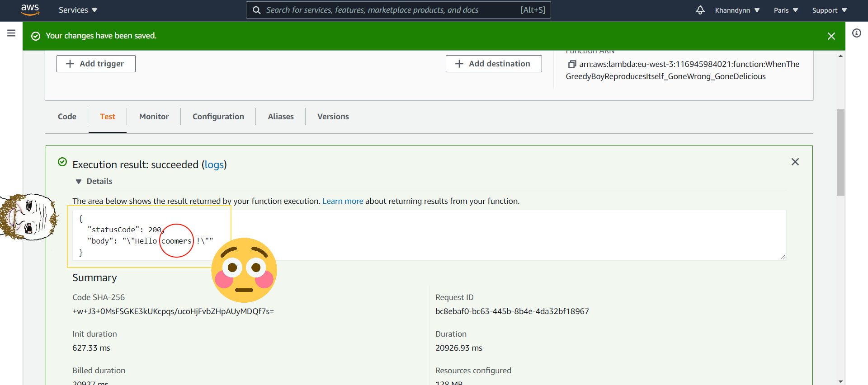Image resolution: width=868 pixels, height=385 pixels.
Task: Click the search bar for services
Action: coord(398,10)
